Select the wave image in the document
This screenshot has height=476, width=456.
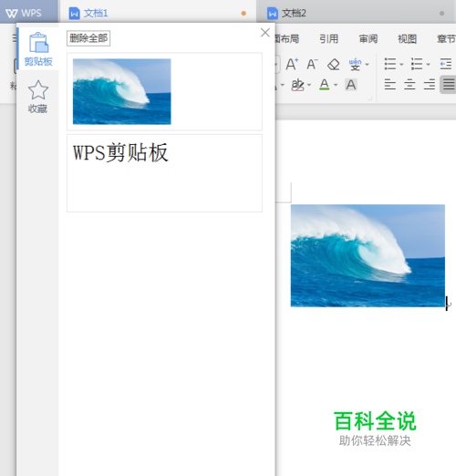tap(368, 255)
